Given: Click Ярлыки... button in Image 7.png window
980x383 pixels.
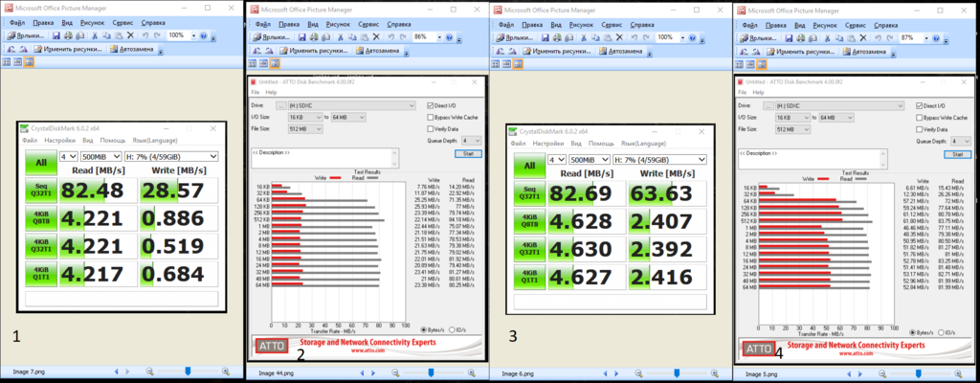Looking at the screenshot, I should pyautogui.click(x=27, y=35).
